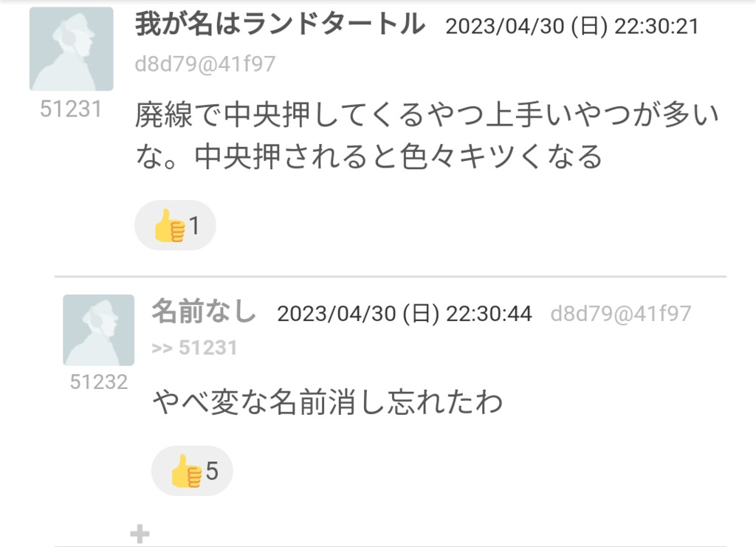
Task: Click the date 2023/04/30 on the reply
Action: 337,314
